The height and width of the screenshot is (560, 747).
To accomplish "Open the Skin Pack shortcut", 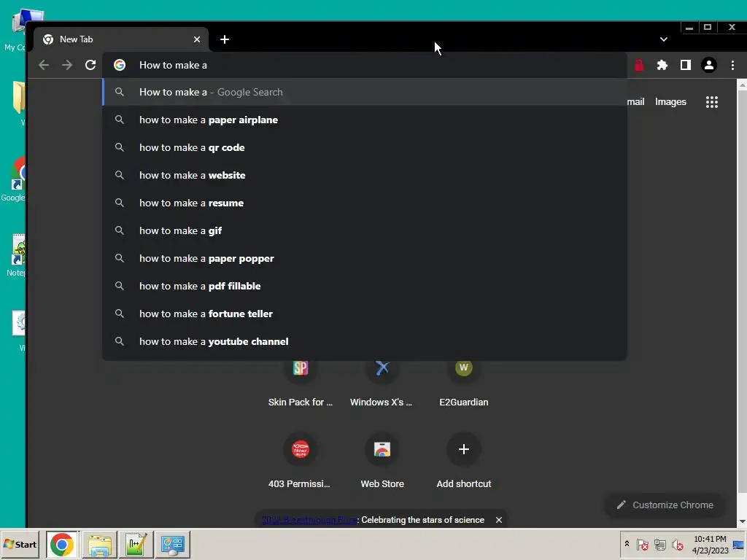I will tap(300, 384).
